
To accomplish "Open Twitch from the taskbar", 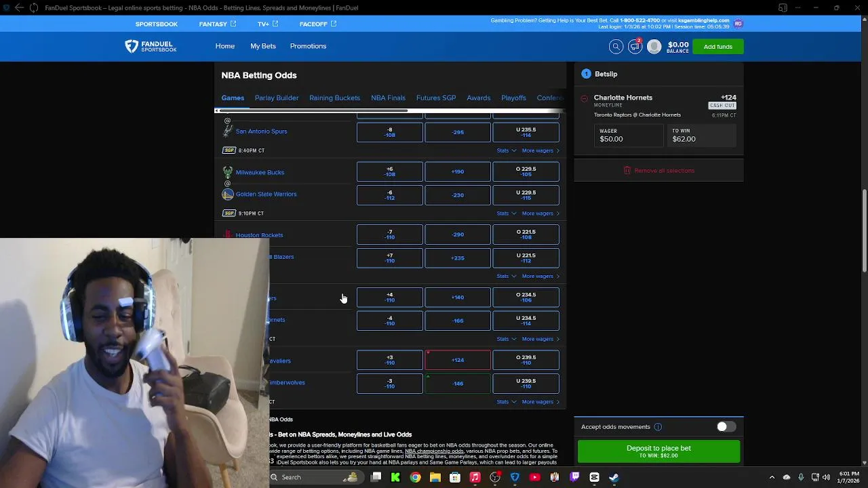I will click(x=574, y=477).
